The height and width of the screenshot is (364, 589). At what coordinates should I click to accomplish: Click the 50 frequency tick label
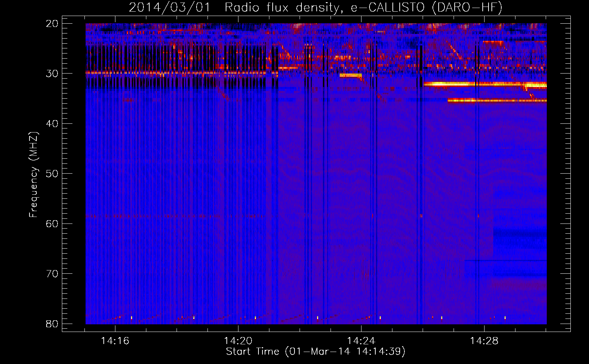tap(52, 174)
